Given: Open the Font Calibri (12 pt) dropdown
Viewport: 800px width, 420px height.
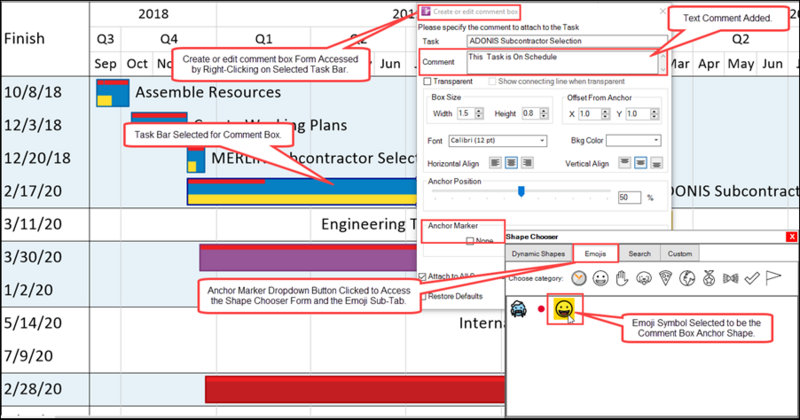Looking at the screenshot, I should (x=498, y=140).
